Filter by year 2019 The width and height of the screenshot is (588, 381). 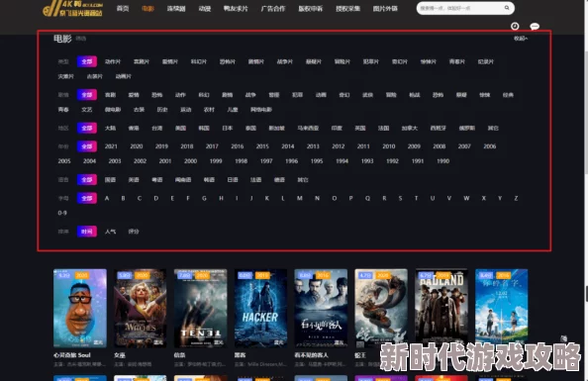tap(161, 146)
